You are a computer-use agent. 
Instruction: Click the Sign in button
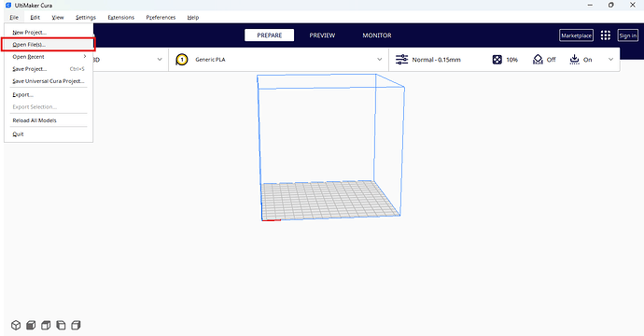(628, 35)
